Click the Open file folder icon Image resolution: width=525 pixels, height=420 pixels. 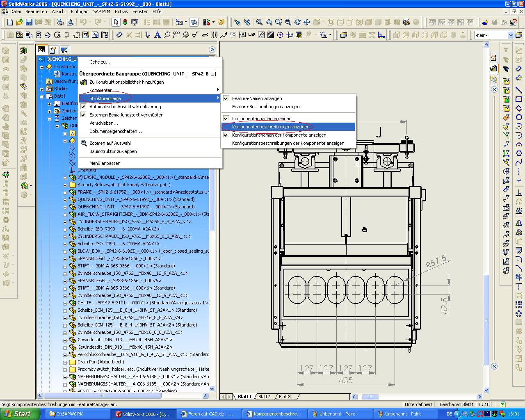tap(20, 22)
